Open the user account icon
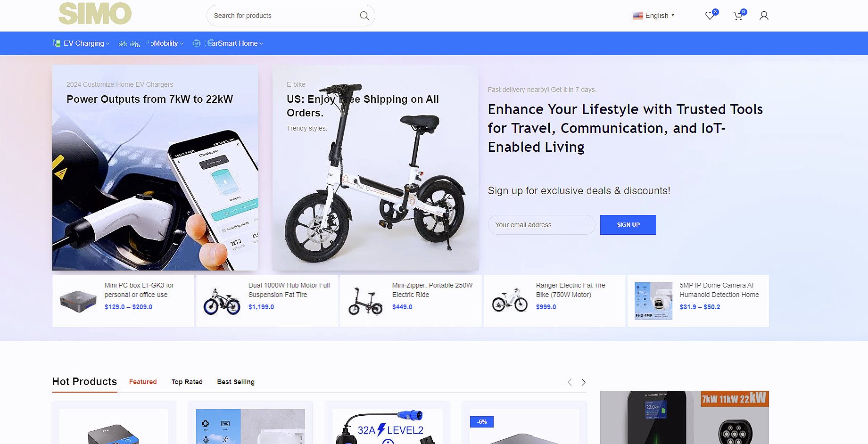This screenshot has width=868, height=444. 764,16
